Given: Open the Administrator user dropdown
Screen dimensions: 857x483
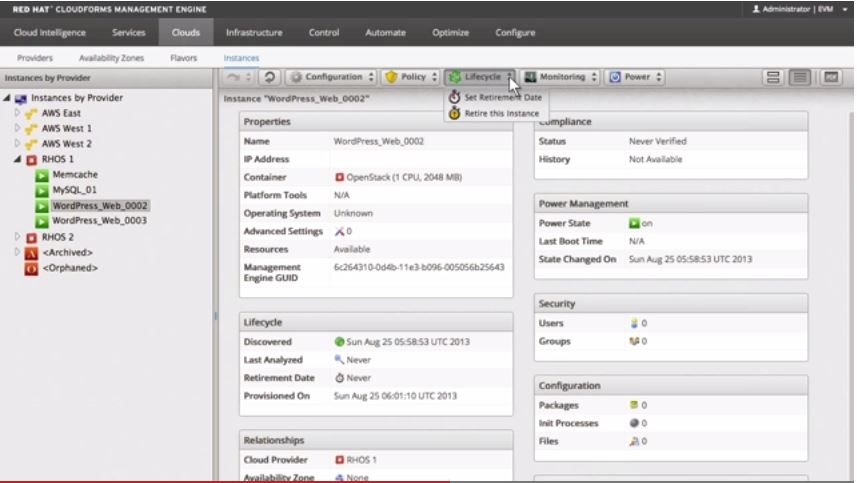Looking at the screenshot, I should coord(800,9).
